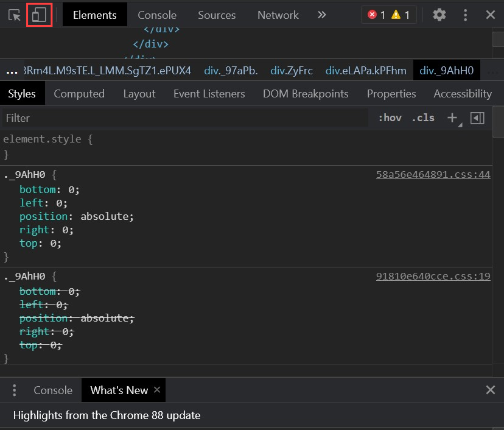Image resolution: width=504 pixels, height=430 pixels.
Task: Select the div.ZyFrc breadcrumb
Action: (x=291, y=71)
